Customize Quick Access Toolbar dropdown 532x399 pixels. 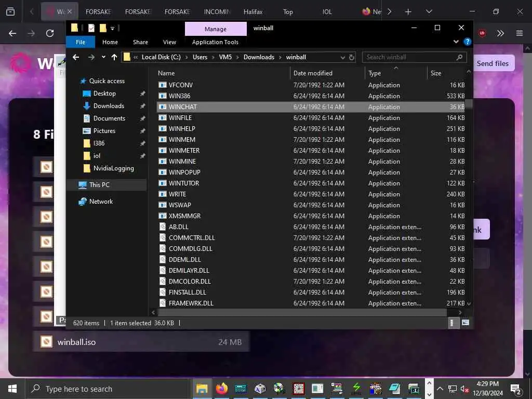112,29
